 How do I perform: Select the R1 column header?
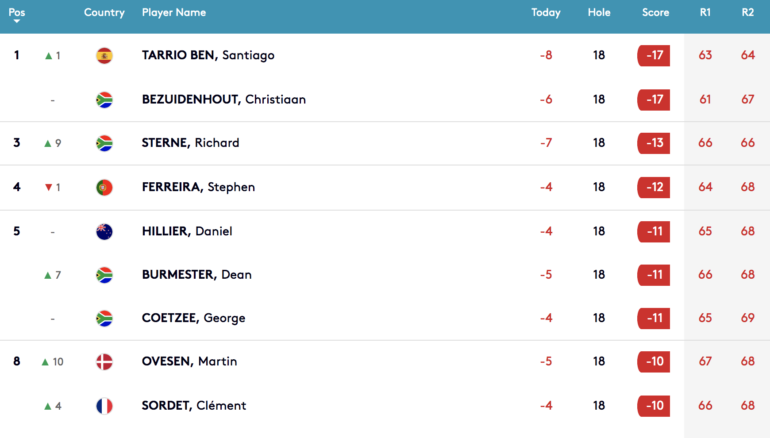coord(705,13)
